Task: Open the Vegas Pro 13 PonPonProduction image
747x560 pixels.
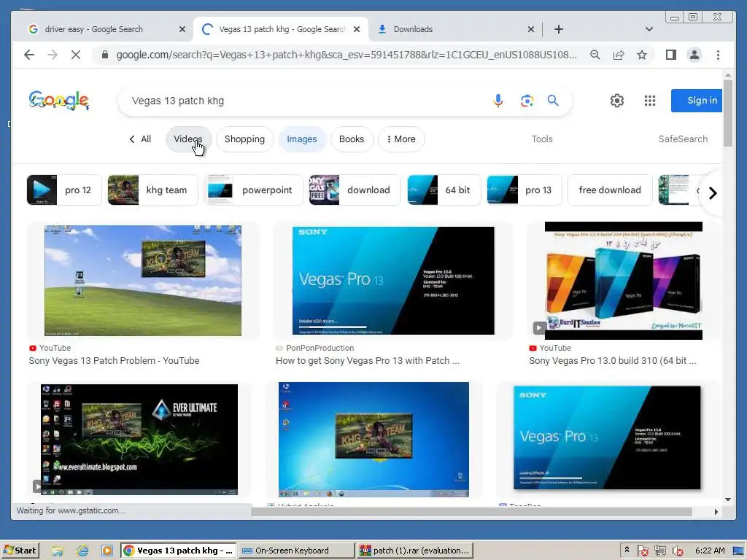Action: (393, 281)
